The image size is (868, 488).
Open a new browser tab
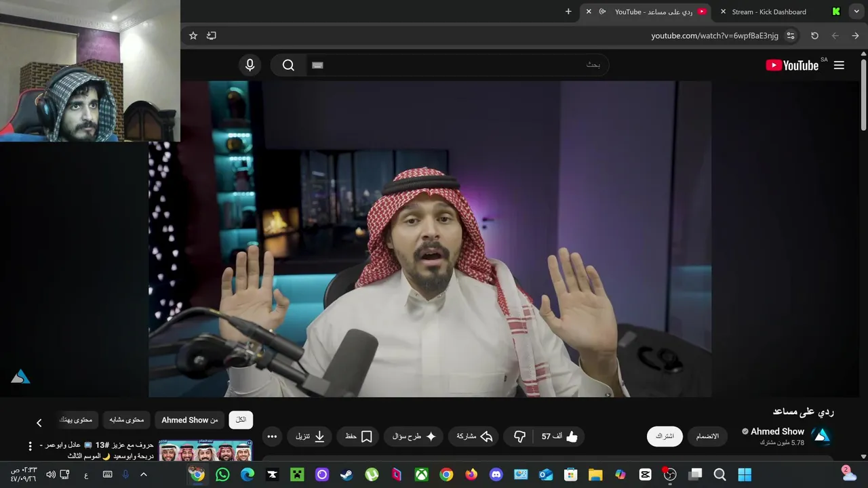(568, 12)
